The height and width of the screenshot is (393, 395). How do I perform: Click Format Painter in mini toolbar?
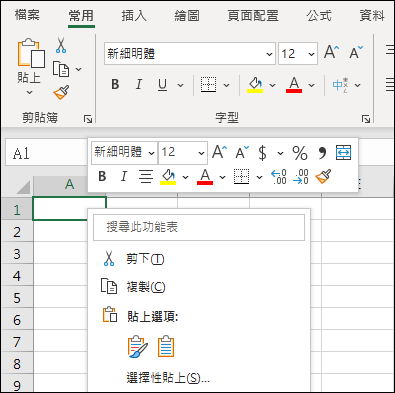click(323, 176)
